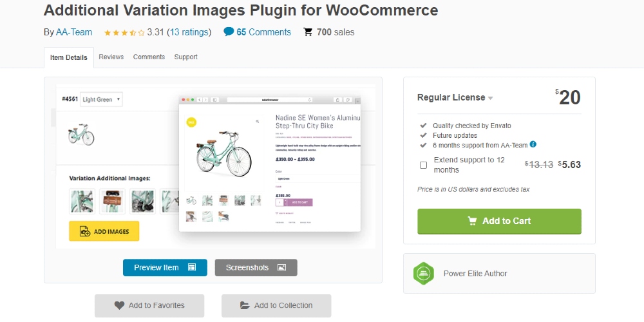Open the Item Details tab
The height and width of the screenshot is (322, 644).
(69, 57)
